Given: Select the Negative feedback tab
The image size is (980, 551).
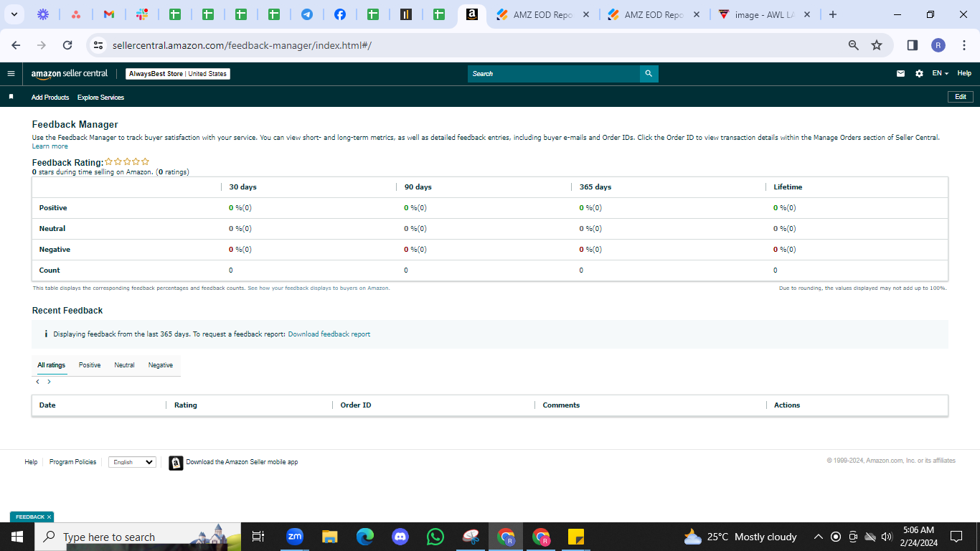Looking at the screenshot, I should tap(161, 365).
